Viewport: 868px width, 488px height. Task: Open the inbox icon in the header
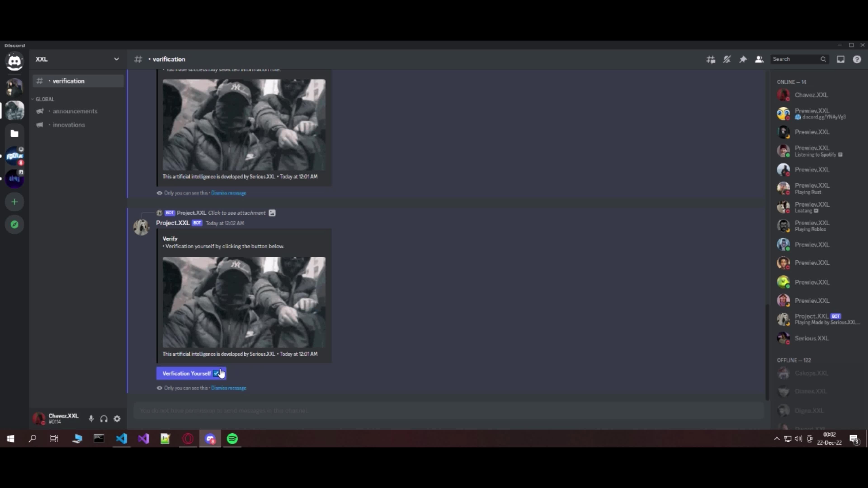tap(840, 59)
